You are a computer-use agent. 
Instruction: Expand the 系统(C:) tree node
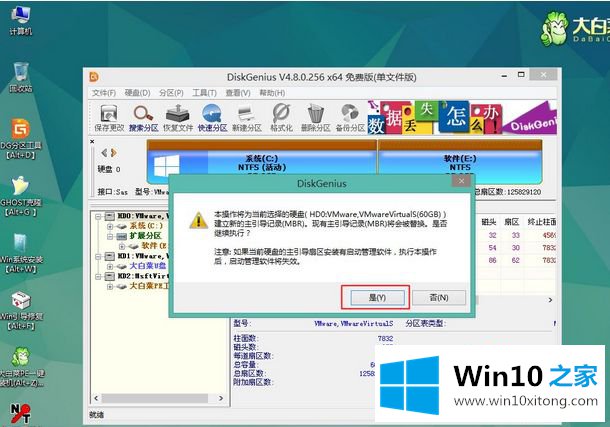click(x=110, y=226)
